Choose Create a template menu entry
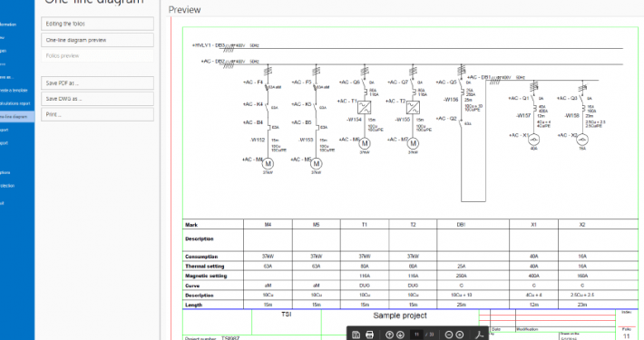Screen dimensions: 644x340 pyautogui.click(x=14, y=91)
